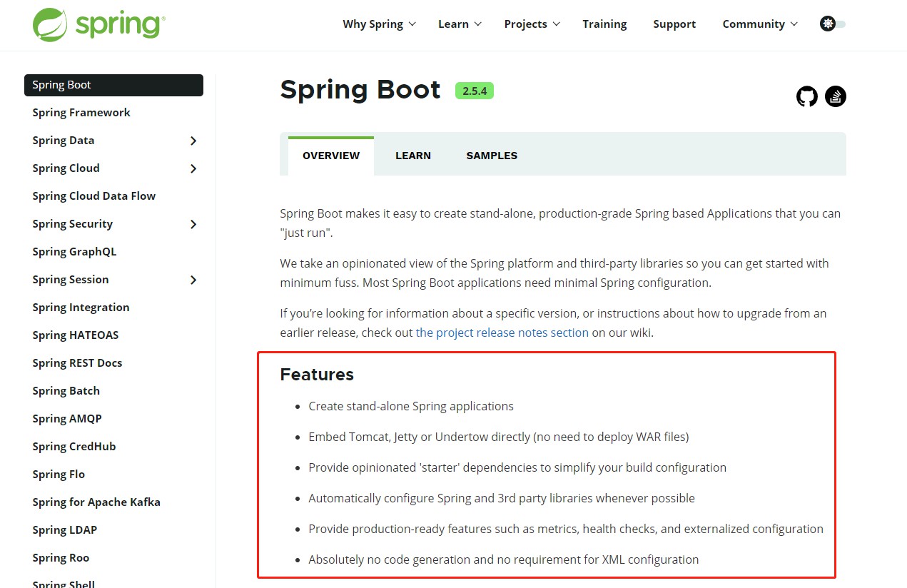907x588 pixels.
Task: Expand the Spring Cloud chevron
Action: pyautogui.click(x=193, y=168)
